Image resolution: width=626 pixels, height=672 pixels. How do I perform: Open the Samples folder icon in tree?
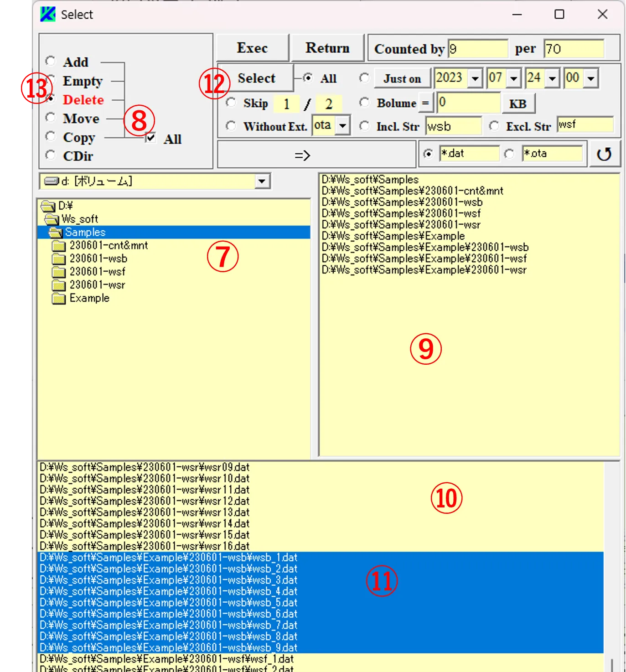click(x=56, y=233)
